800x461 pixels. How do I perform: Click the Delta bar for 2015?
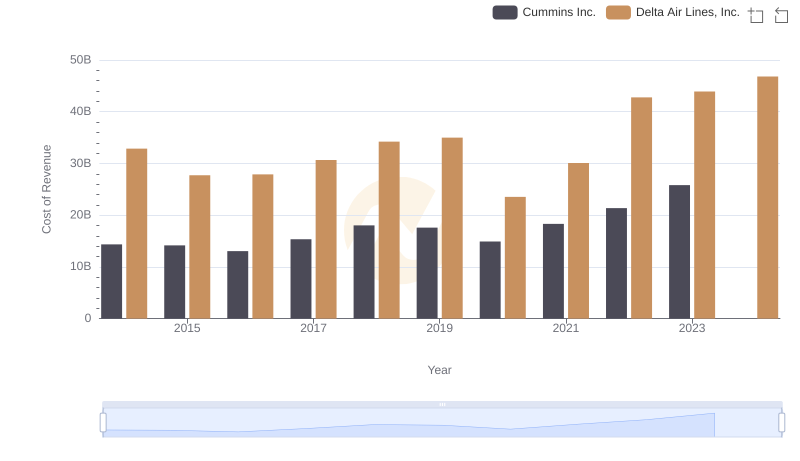199,247
